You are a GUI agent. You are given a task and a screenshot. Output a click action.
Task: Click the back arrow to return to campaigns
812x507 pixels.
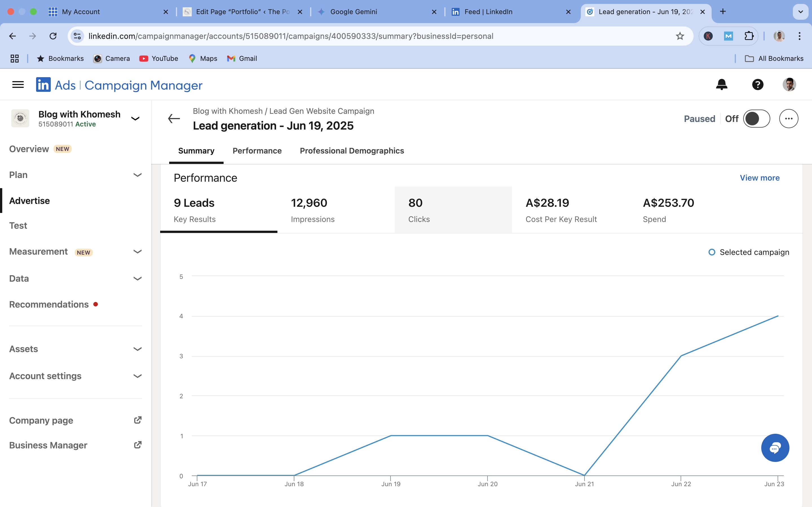[x=174, y=118]
